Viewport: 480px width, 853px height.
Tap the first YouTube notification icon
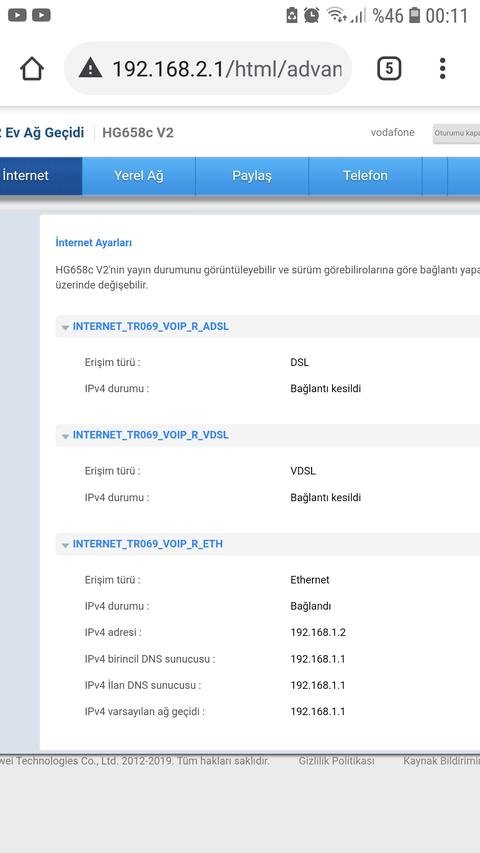(17, 15)
